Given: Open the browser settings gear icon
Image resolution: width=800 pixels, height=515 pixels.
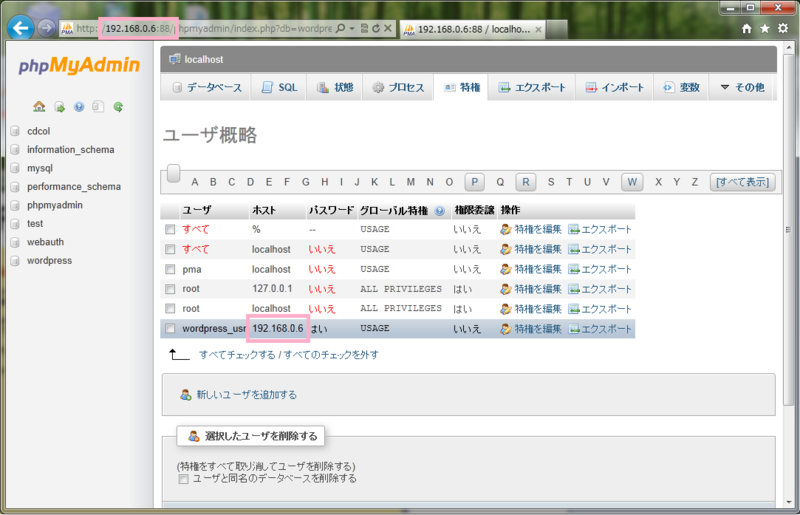Looking at the screenshot, I should (x=783, y=29).
